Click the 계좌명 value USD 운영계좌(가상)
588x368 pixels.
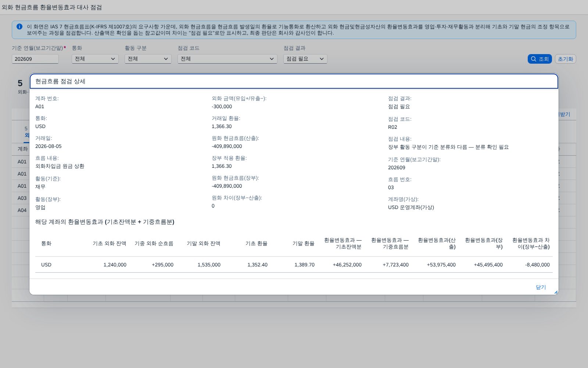pos(411,208)
